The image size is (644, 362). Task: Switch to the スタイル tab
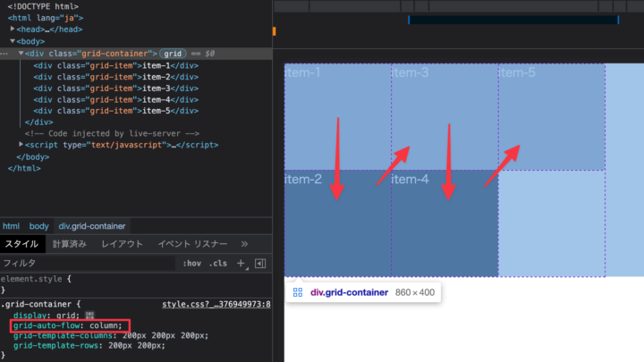(x=21, y=244)
